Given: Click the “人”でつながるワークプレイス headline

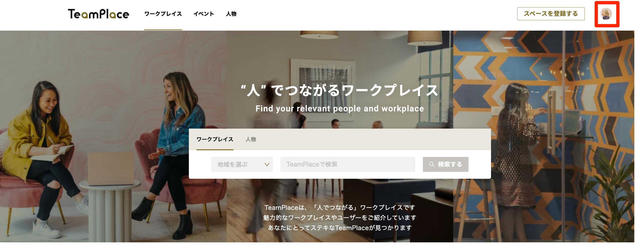Looking at the screenshot, I should [x=339, y=90].
